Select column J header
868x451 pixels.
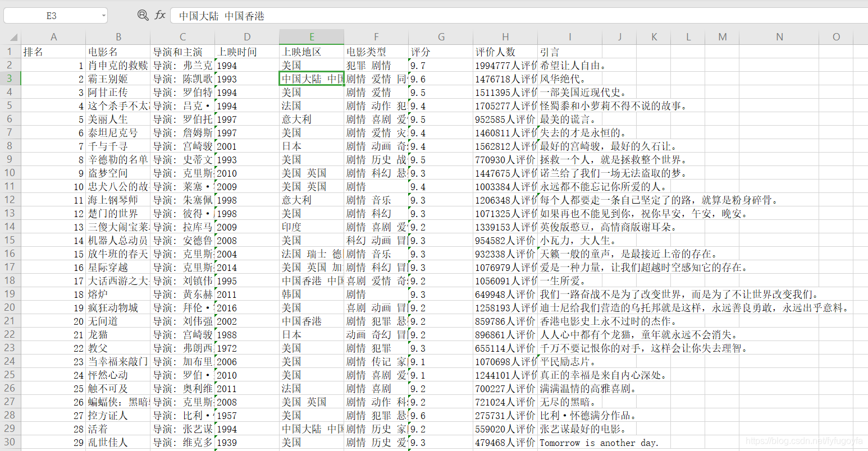[x=619, y=37]
